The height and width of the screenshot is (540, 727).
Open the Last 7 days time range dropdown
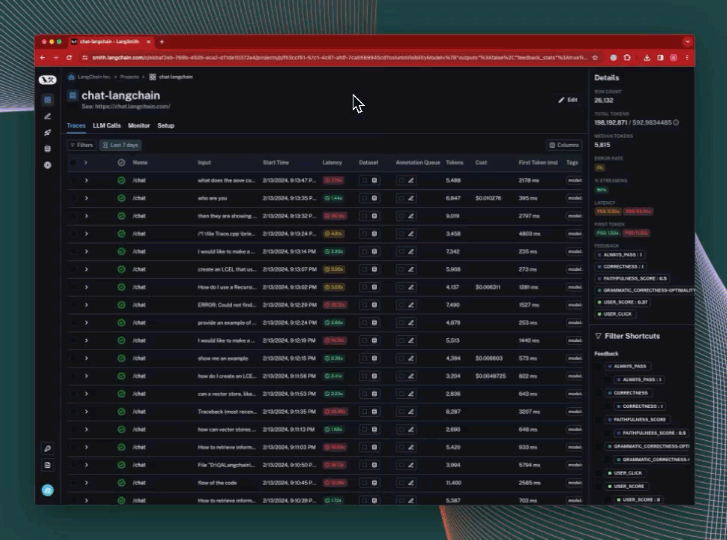[x=121, y=145]
